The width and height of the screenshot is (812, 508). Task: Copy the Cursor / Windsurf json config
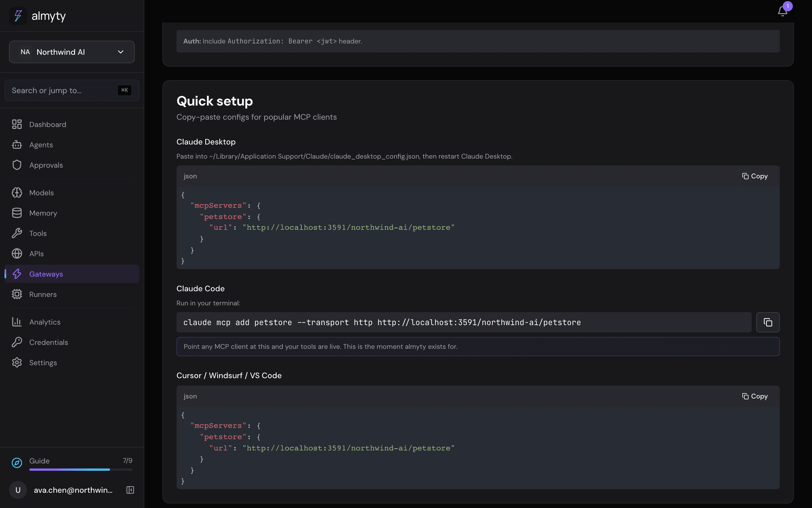(754, 396)
